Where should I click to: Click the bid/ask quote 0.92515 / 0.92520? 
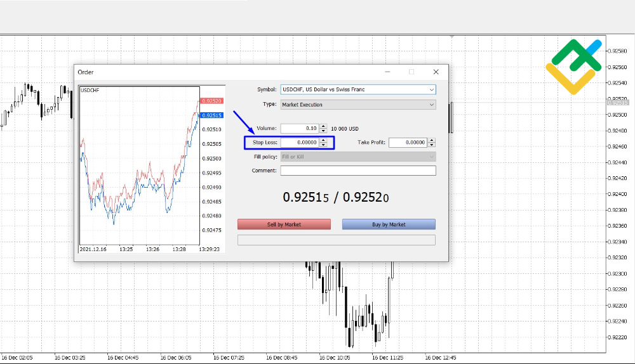click(336, 197)
